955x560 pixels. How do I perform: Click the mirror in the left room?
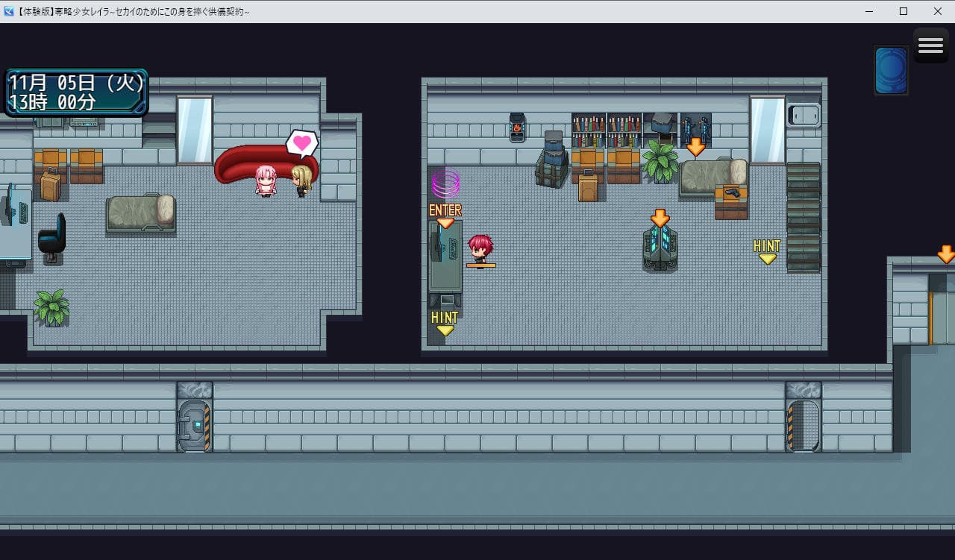195,130
